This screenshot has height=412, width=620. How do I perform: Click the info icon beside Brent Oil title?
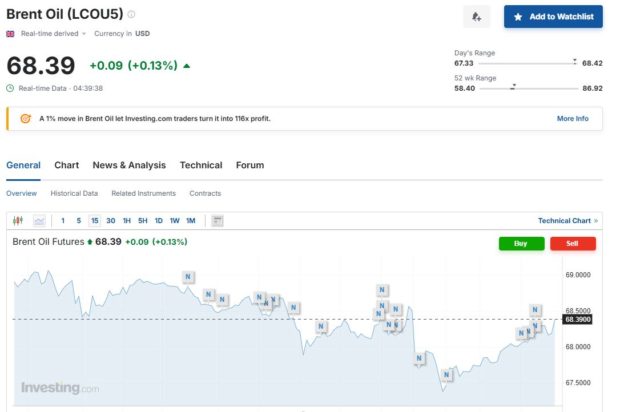[x=132, y=15]
